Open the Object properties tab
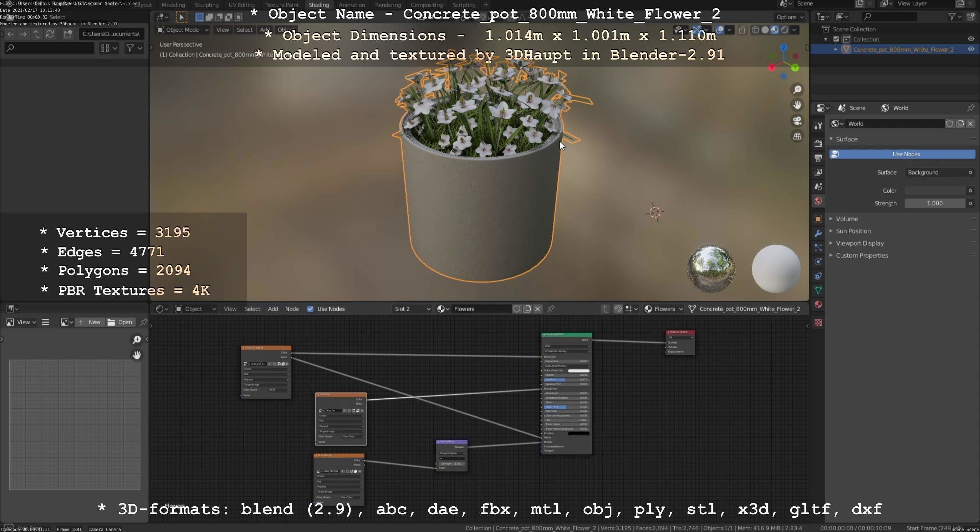The width and height of the screenshot is (980, 532). pyautogui.click(x=818, y=219)
